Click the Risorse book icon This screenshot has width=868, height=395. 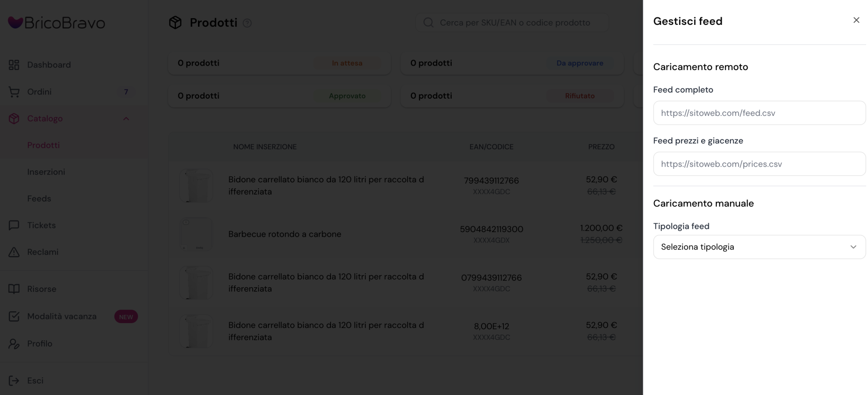tap(14, 289)
